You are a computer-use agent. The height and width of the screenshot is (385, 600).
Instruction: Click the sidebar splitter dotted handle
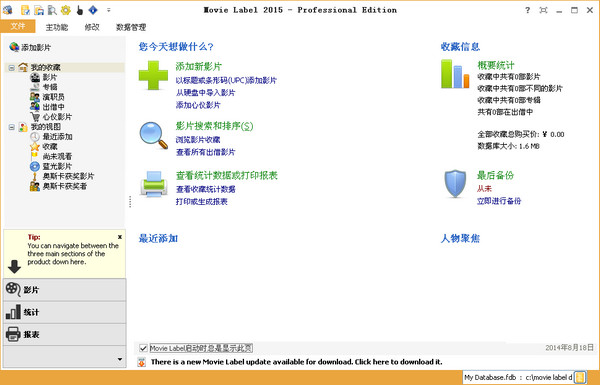point(130,202)
